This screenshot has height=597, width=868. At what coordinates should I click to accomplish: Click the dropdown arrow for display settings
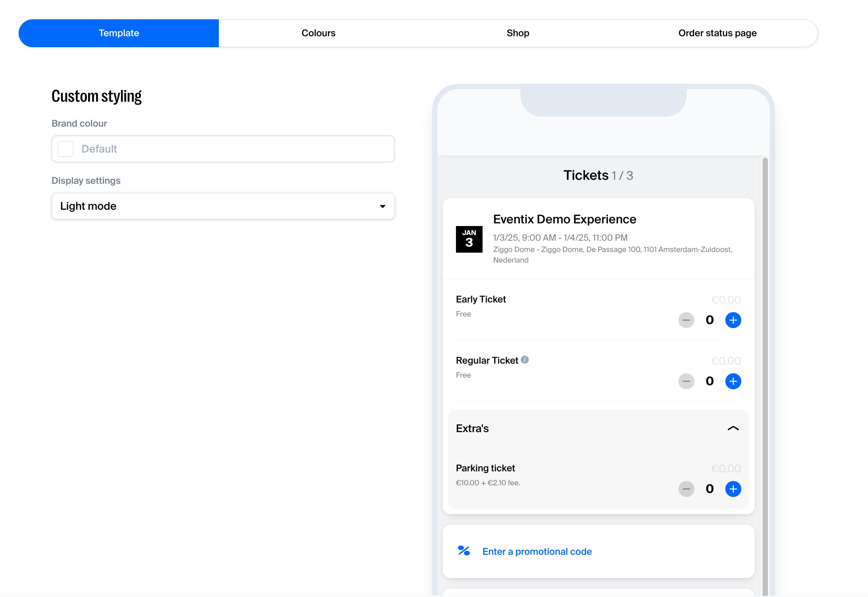(382, 206)
